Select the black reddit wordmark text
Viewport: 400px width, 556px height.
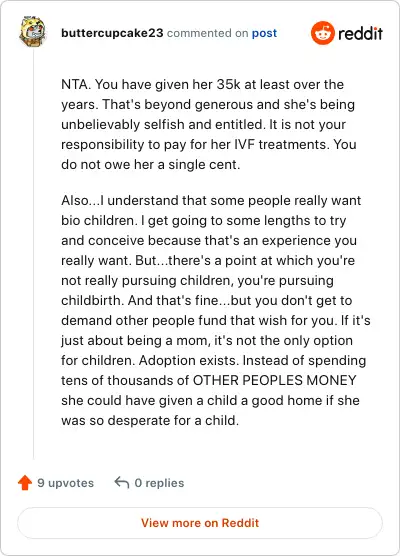coord(360,33)
